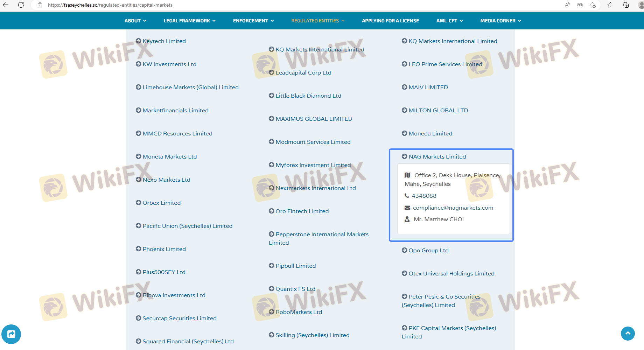Expand Pepperstone International Markets Limited details
This screenshot has height=350, width=644.
(x=322, y=234)
